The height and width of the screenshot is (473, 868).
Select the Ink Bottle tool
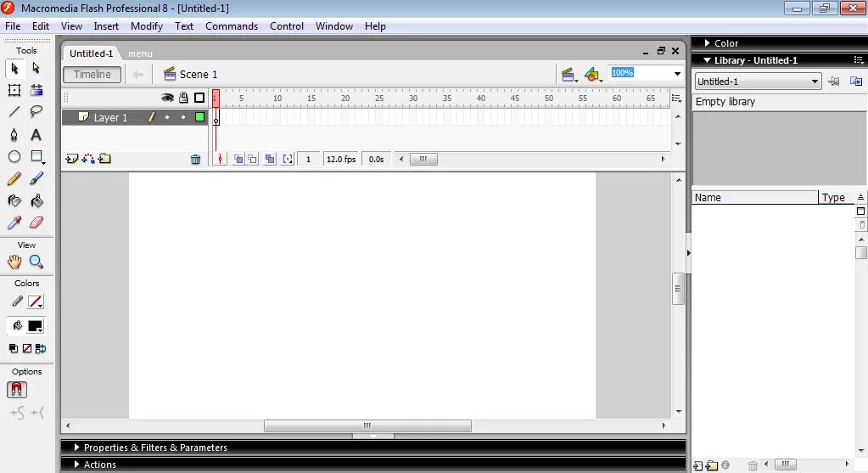point(14,201)
